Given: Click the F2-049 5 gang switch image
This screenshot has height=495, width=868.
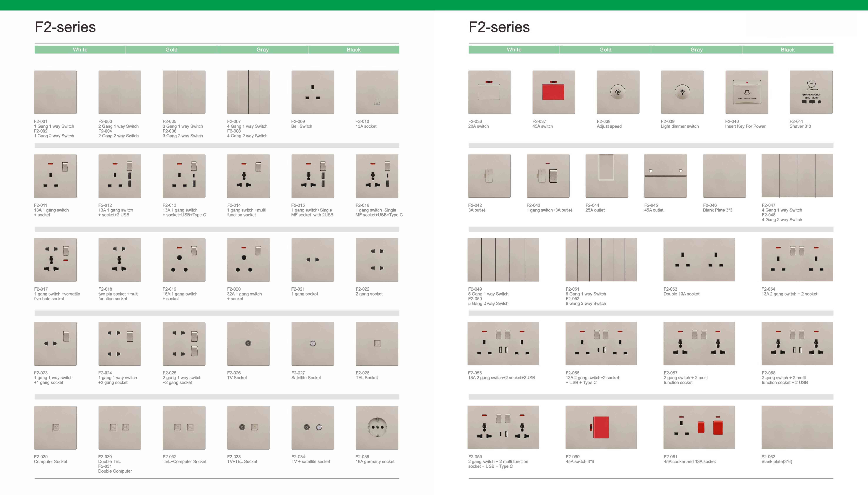Looking at the screenshot, I should (503, 260).
